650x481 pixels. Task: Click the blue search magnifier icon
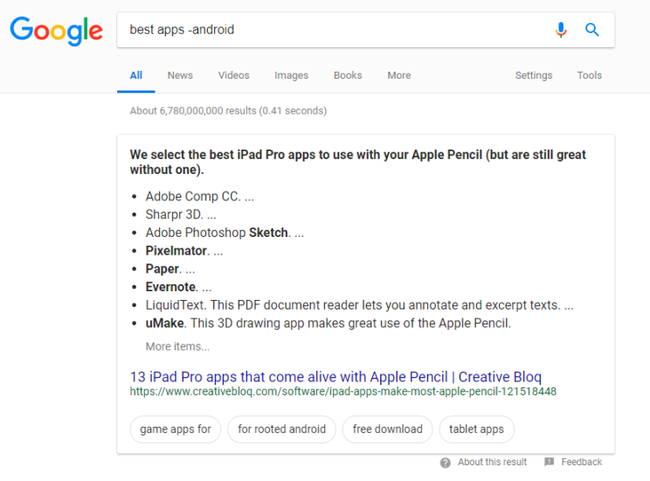(x=592, y=30)
